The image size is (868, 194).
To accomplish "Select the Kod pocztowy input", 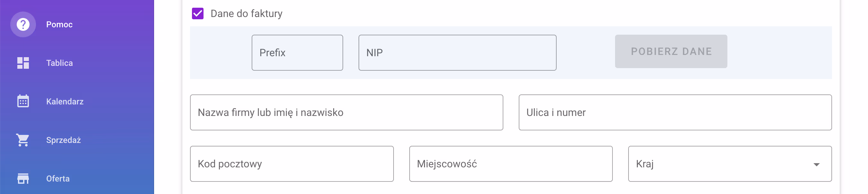I will [x=291, y=164].
